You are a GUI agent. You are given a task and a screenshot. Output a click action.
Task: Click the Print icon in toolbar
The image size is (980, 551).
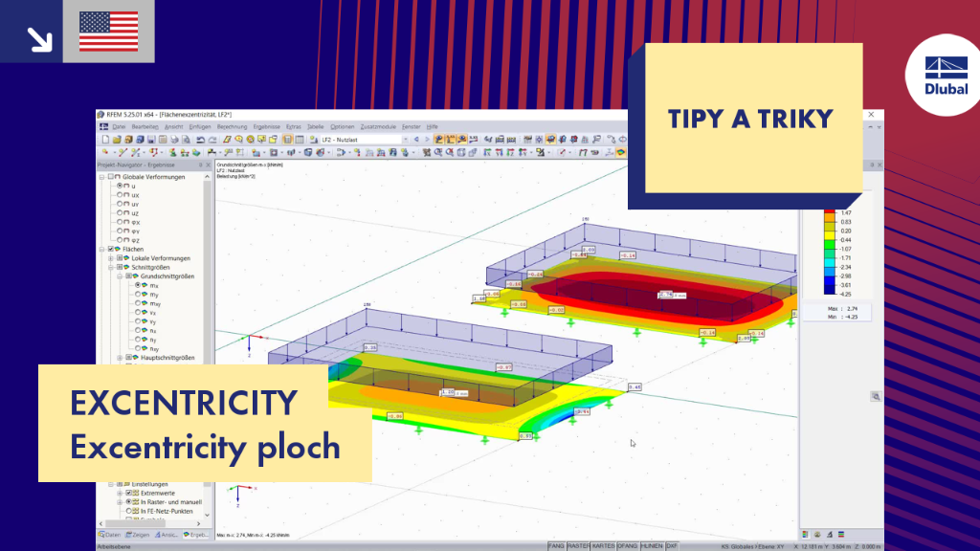point(174,140)
